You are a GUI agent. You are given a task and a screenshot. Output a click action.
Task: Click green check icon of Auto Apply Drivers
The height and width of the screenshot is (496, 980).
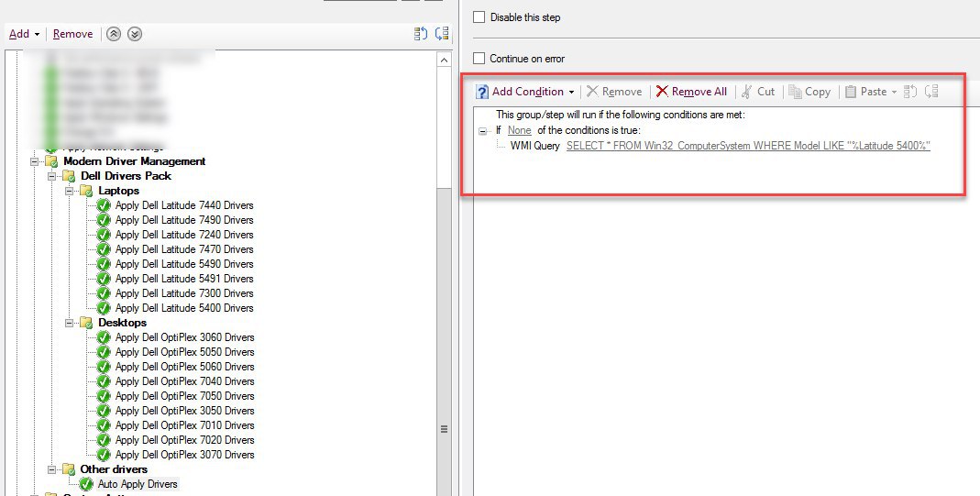point(86,484)
